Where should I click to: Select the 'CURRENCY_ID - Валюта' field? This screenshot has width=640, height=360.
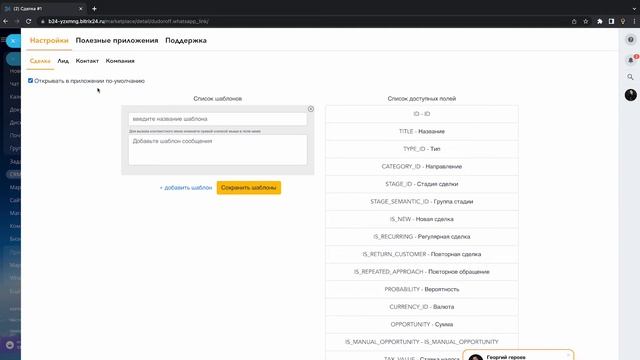(422, 307)
